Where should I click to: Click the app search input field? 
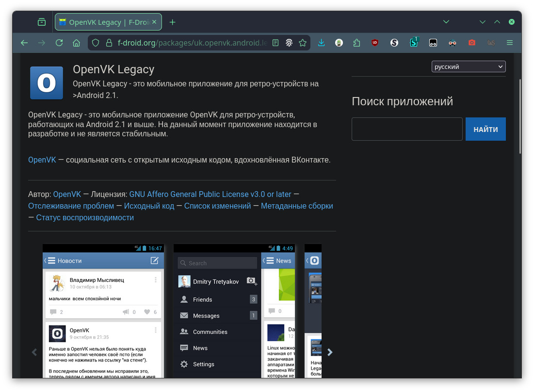coord(407,129)
